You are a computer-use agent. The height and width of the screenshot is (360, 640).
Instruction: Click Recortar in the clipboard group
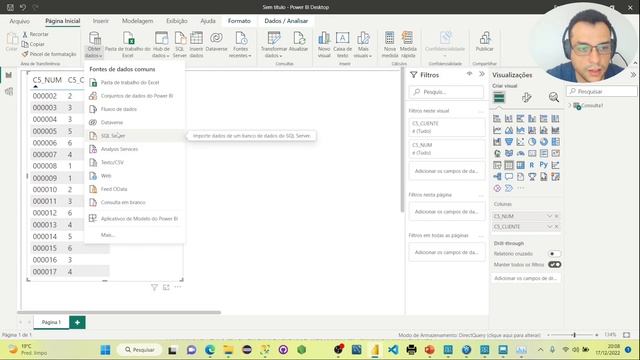pos(36,34)
